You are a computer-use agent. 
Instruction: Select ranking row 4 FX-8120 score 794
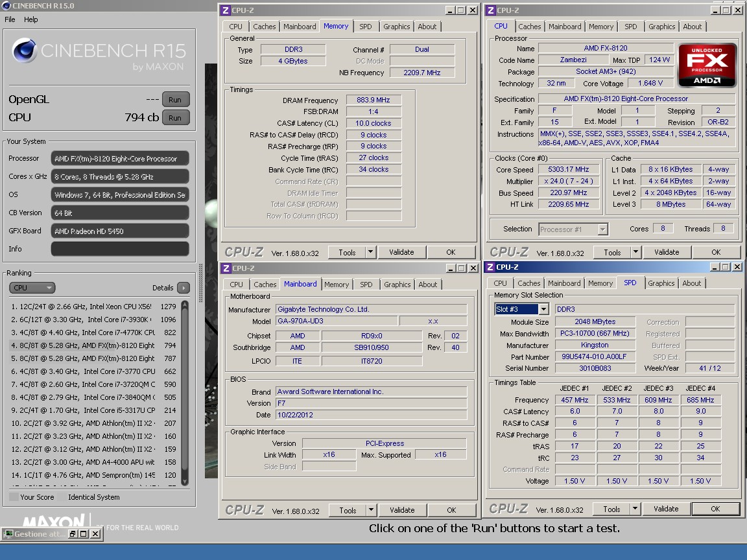[x=93, y=345]
